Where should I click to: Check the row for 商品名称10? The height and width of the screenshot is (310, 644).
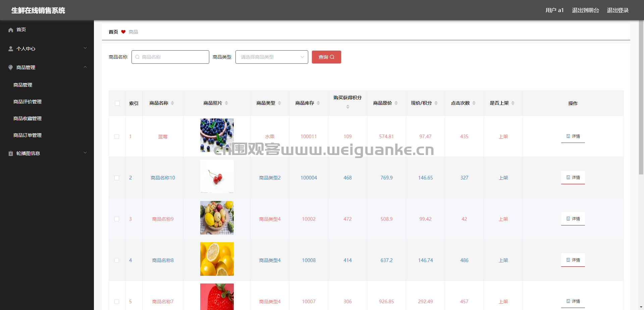tap(117, 178)
